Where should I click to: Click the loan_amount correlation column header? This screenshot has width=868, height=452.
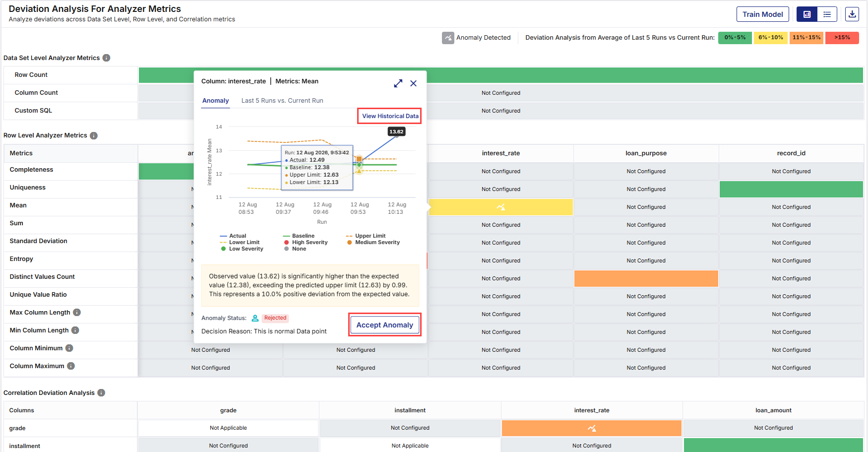[x=773, y=410]
